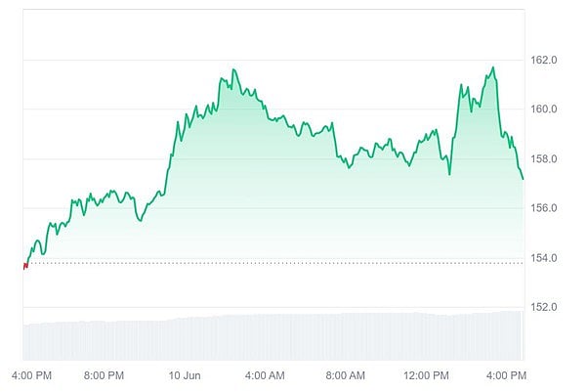
Task: Select the 4:00 AM time label
Action: [265, 375]
